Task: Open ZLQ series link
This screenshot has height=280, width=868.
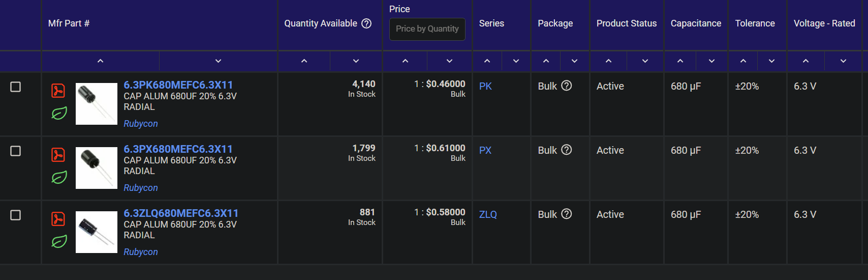Action: 488,214
